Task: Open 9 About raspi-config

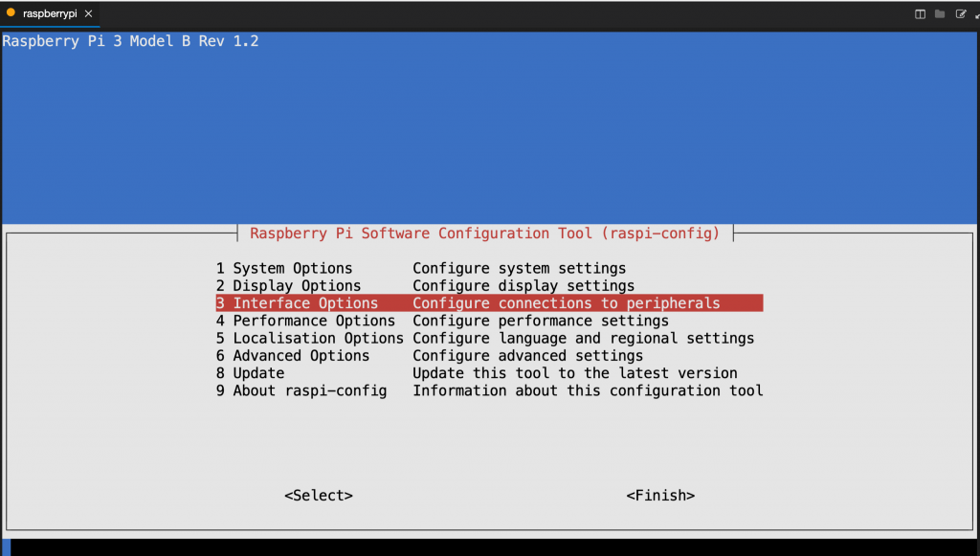Action: [489, 390]
